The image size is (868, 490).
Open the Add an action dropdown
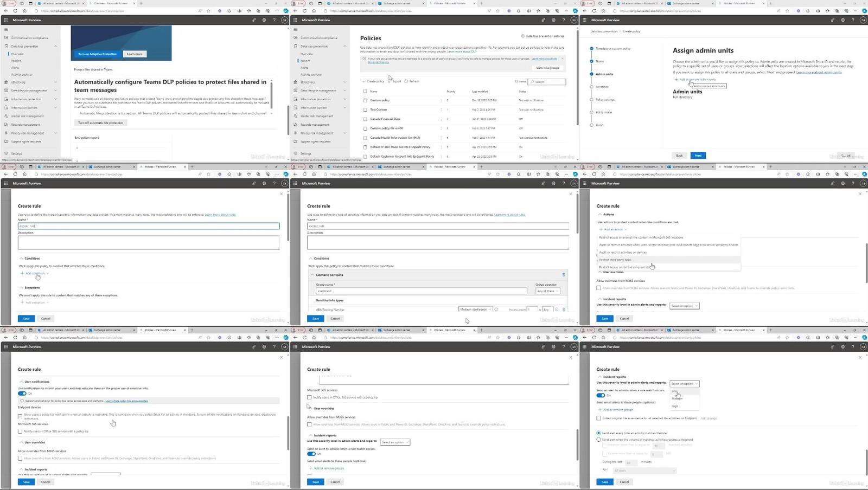(x=614, y=229)
